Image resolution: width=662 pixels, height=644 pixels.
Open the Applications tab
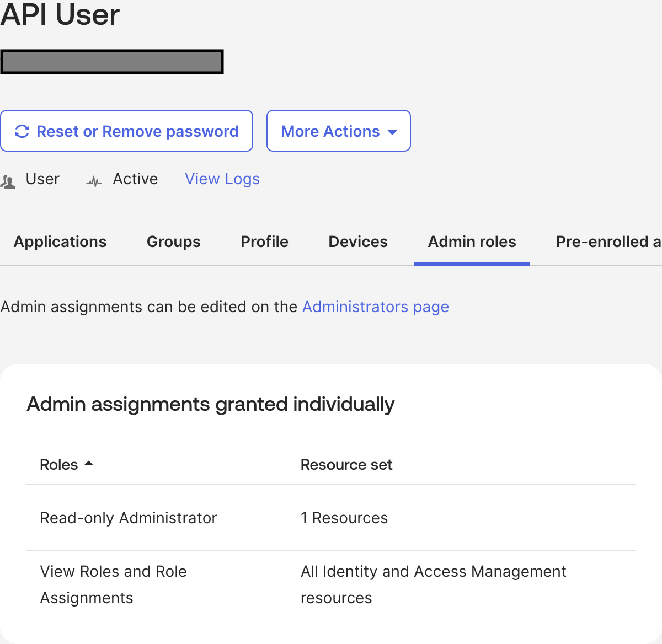[x=60, y=241]
